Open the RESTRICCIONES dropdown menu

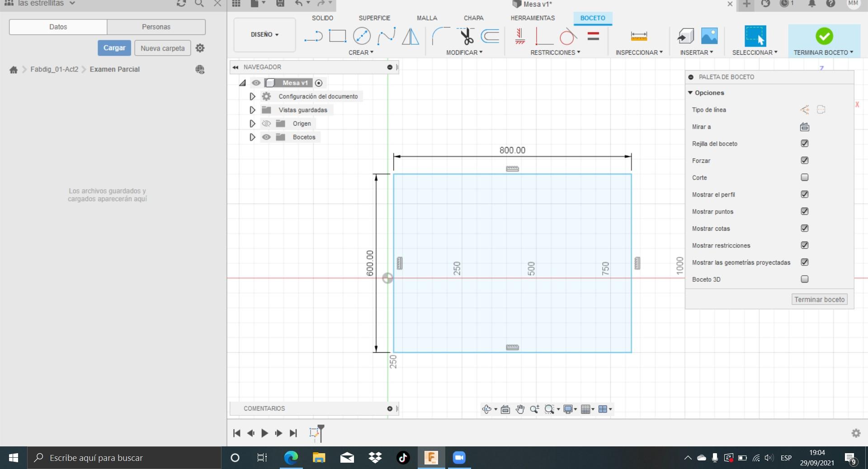click(555, 52)
